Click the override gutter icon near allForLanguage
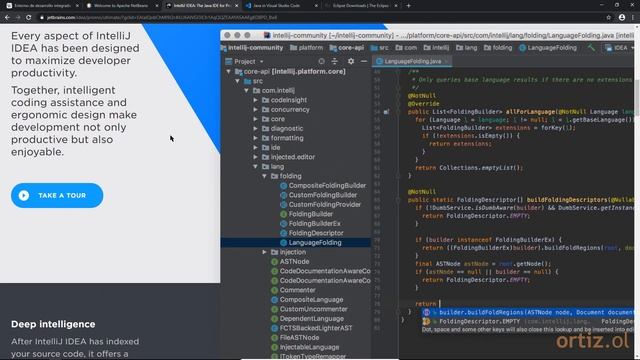This screenshot has width=640, height=360. click(x=386, y=112)
